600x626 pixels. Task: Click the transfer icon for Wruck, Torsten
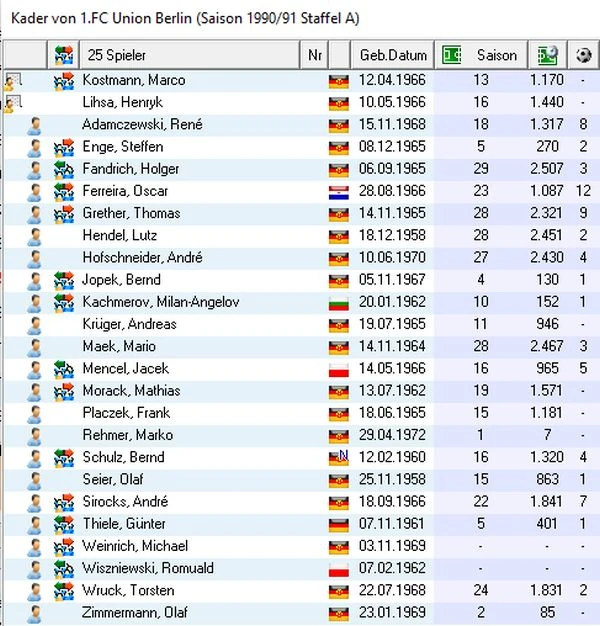click(64, 592)
